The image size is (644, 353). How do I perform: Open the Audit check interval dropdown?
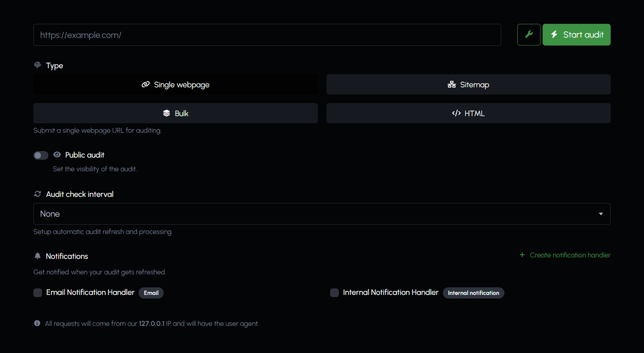[x=322, y=214]
